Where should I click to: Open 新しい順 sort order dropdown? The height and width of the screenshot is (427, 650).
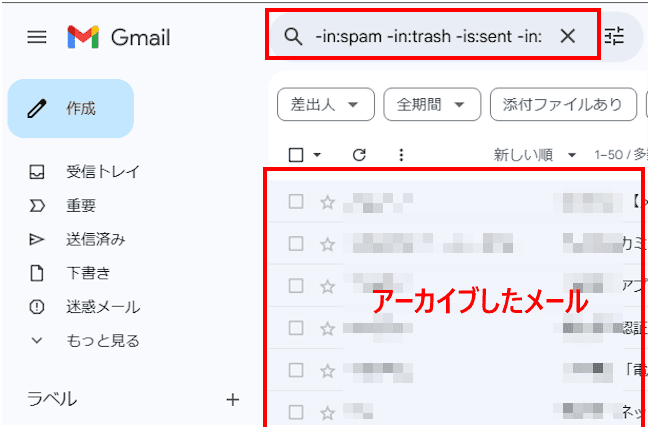point(535,155)
